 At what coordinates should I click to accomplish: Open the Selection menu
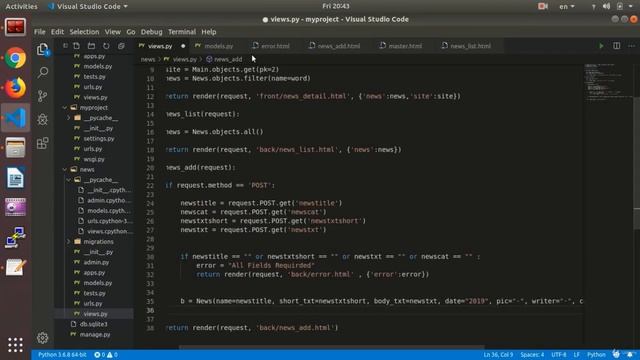(84, 32)
